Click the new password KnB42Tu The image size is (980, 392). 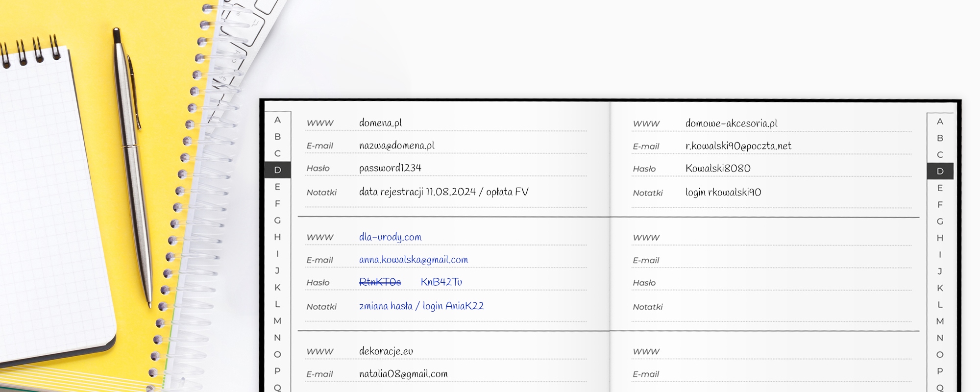tap(441, 282)
